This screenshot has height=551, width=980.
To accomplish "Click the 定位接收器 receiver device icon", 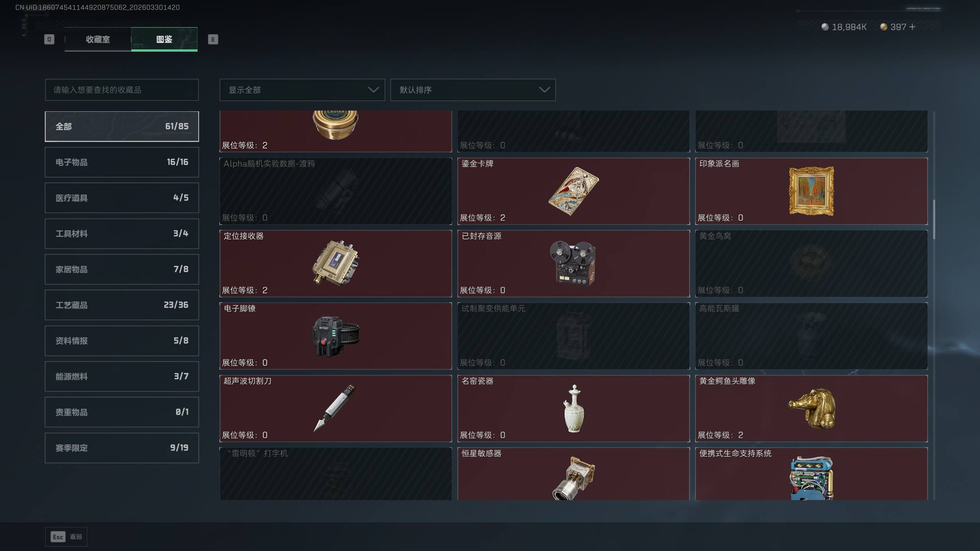I will click(335, 263).
